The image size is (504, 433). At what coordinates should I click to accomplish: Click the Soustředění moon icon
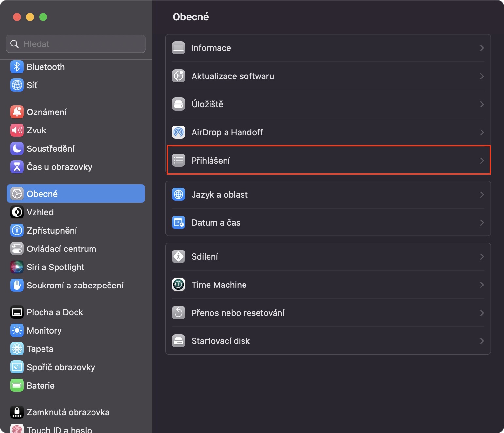click(17, 149)
